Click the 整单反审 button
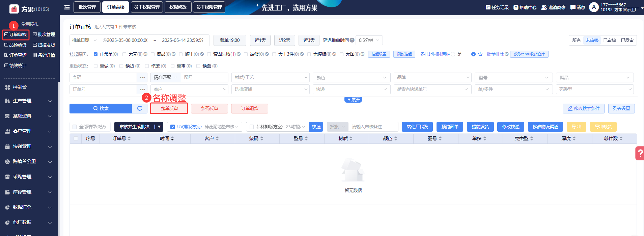 point(169,108)
